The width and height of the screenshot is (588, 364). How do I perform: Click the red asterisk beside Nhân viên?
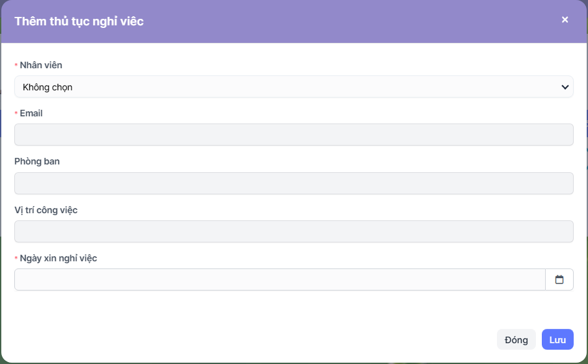(x=16, y=66)
